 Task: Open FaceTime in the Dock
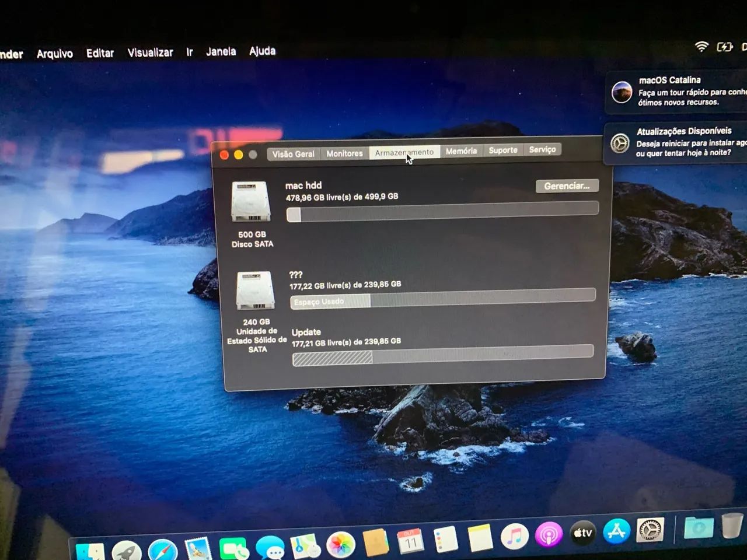[233, 549]
